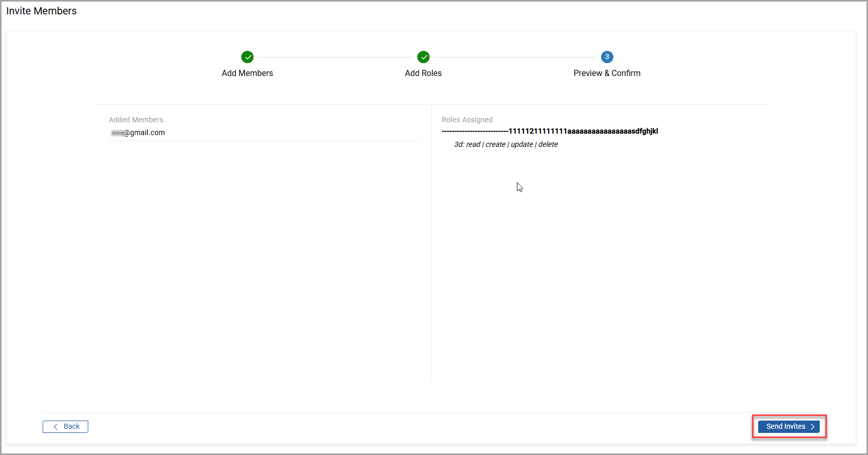Screen dimensions: 868x455
Task: Select the added gmail.com member entry
Action: click(139, 132)
